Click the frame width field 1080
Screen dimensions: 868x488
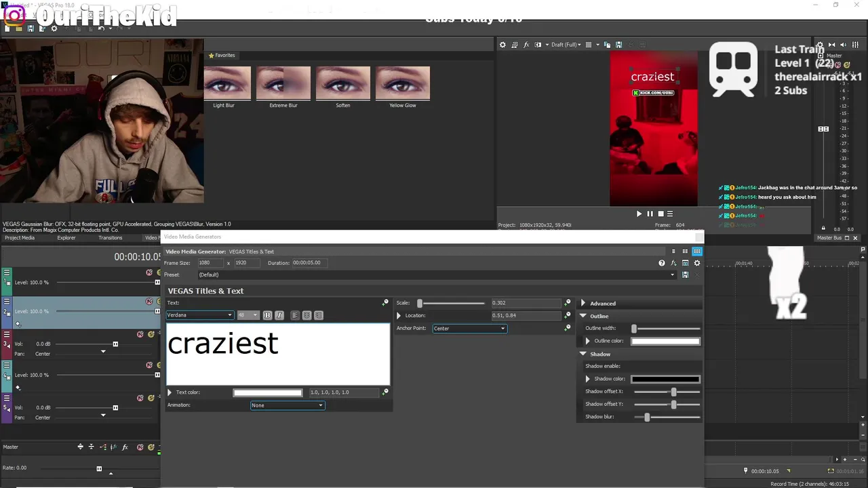point(211,263)
